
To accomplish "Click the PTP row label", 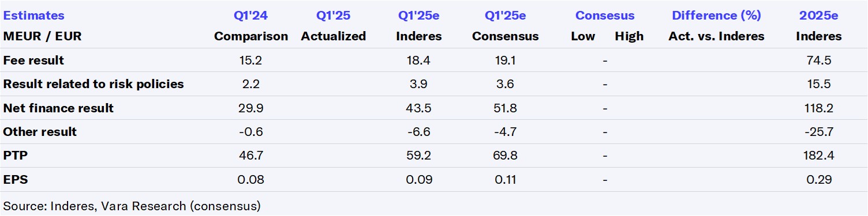I will 14,156.
